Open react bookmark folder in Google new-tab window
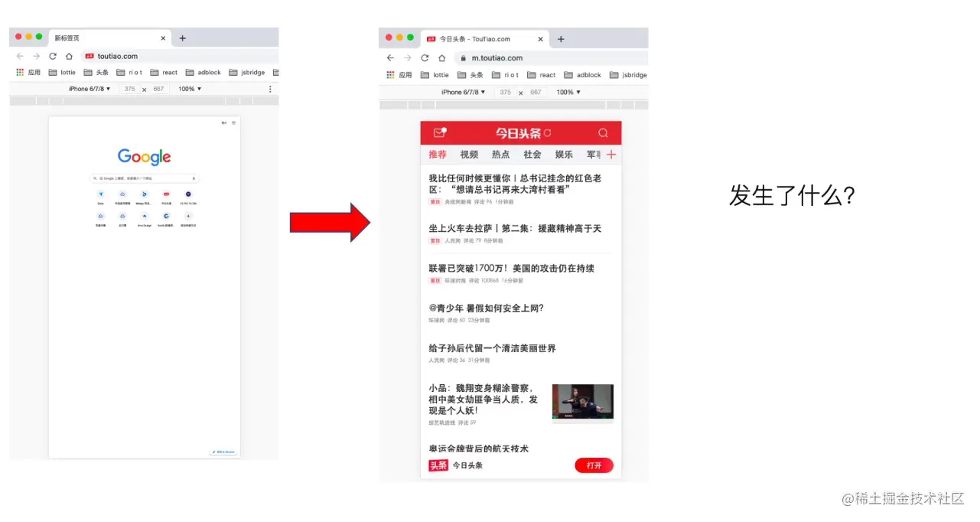This screenshot has width=980, height=522. 164,73
